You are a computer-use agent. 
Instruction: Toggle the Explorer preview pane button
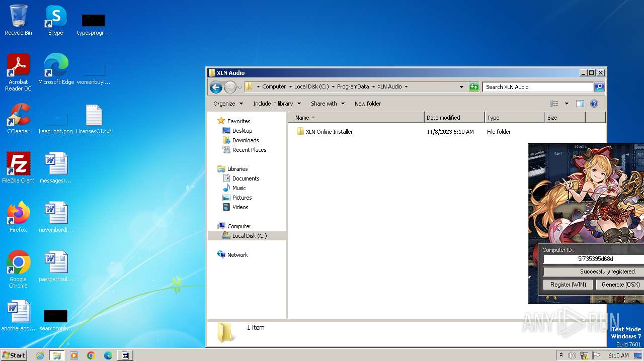pos(580,104)
